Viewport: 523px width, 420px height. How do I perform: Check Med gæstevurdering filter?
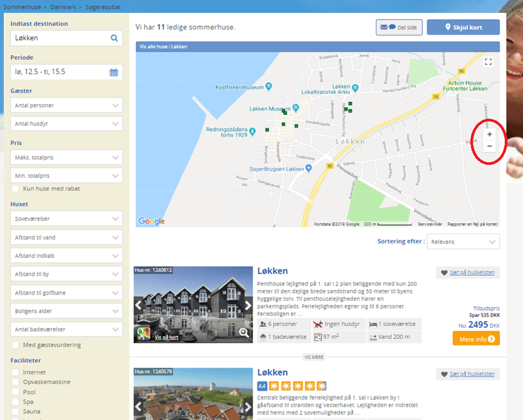(16, 345)
